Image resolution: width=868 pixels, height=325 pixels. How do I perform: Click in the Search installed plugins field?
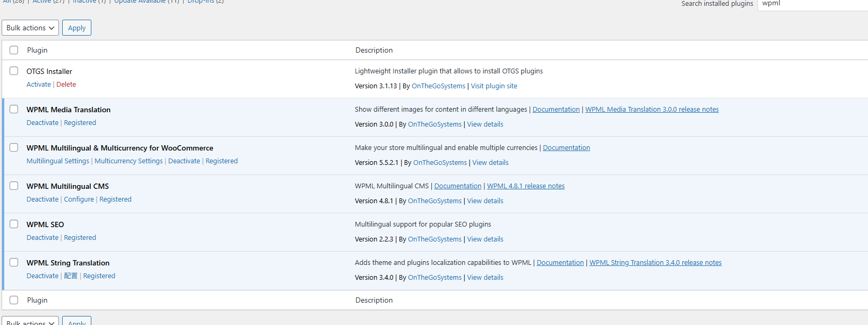(x=812, y=4)
